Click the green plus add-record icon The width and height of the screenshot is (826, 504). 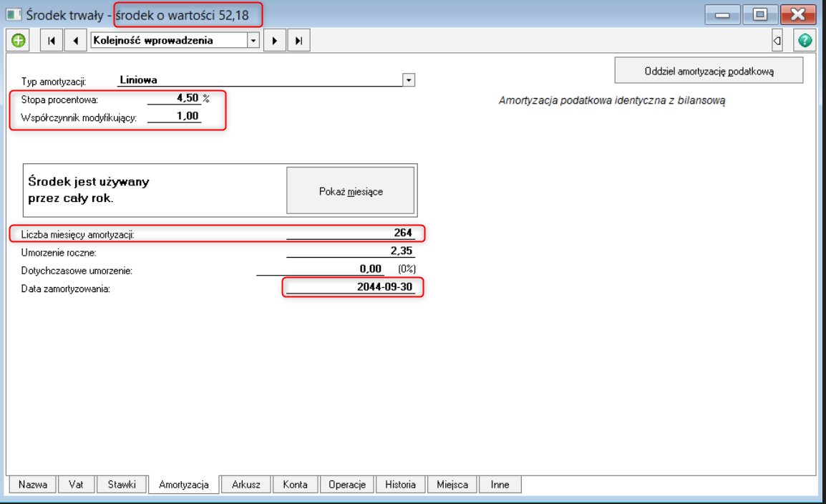[19, 41]
